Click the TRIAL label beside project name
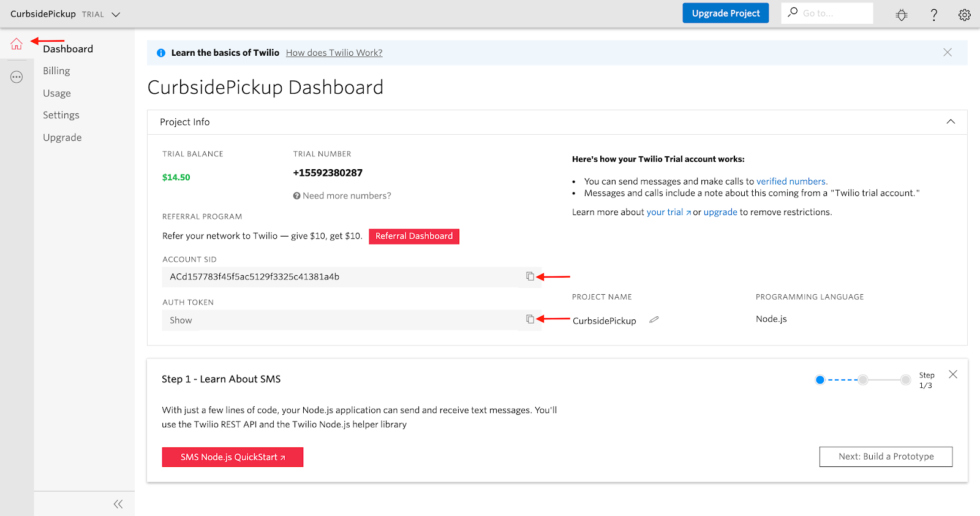980x516 pixels. click(93, 15)
